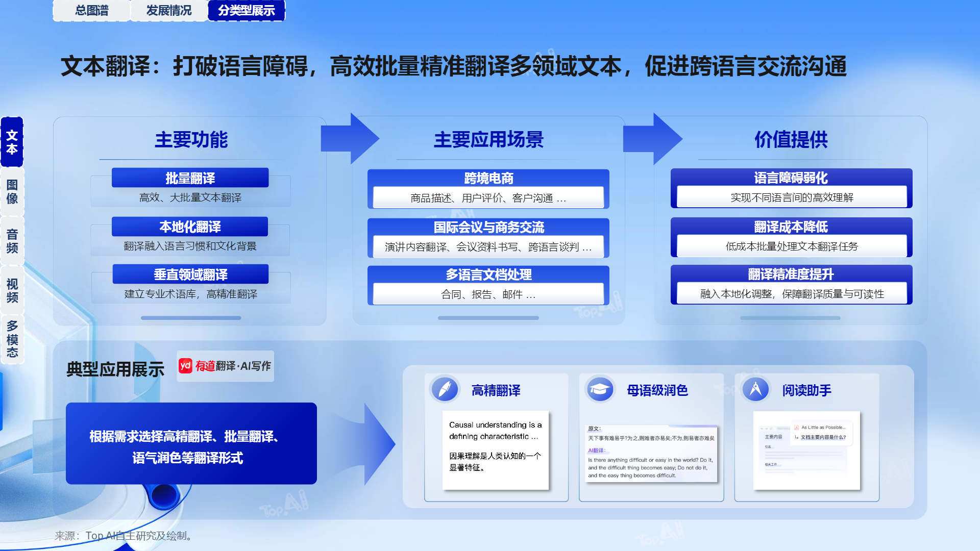Open the 总图谱 tab

(x=92, y=10)
